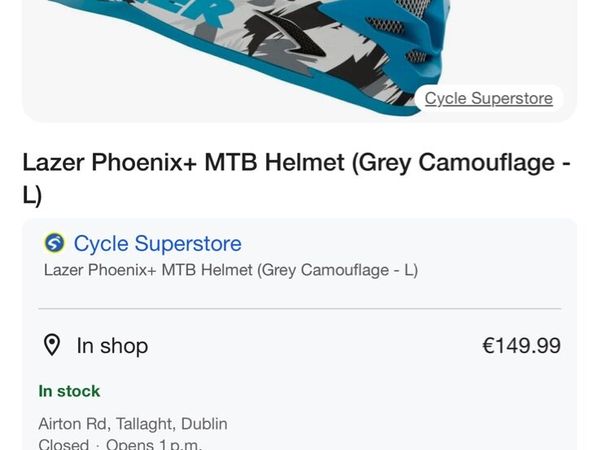Tap the Cycle Superstore label on the image
600x450 pixels.
pyautogui.click(x=488, y=98)
